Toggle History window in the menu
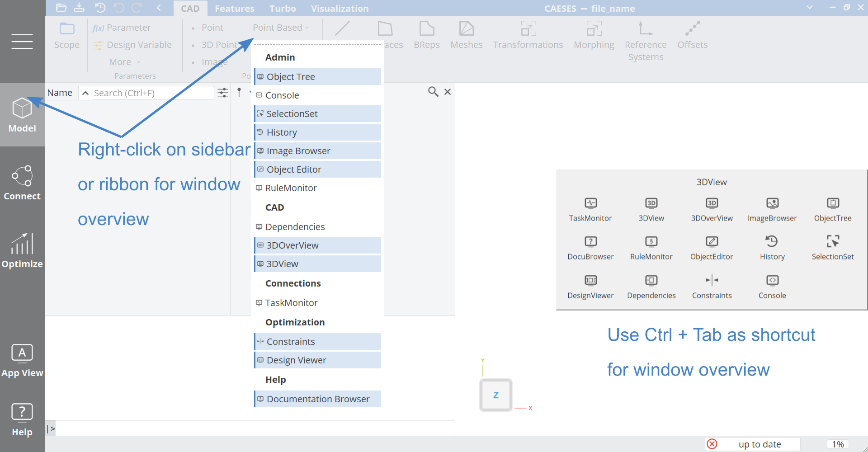Image resolution: width=868 pixels, height=452 pixels. (317, 132)
